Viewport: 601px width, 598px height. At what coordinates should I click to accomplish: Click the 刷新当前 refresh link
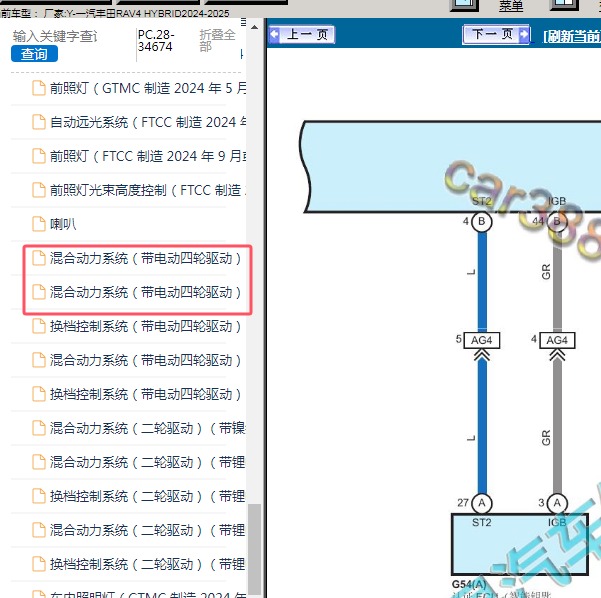pos(571,36)
